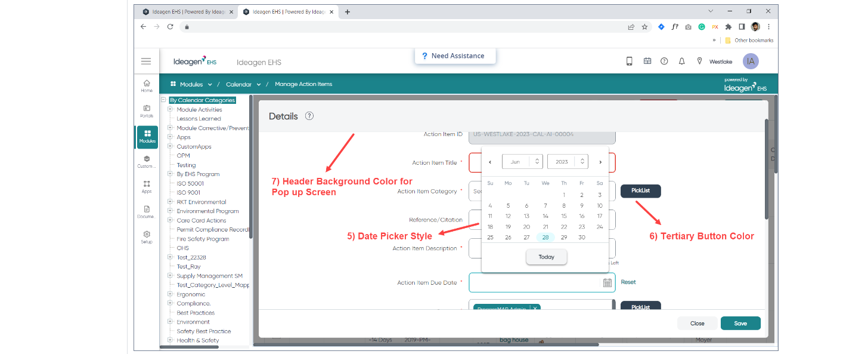Open the calendar icon in header
868x354 pixels.
tap(647, 61)
